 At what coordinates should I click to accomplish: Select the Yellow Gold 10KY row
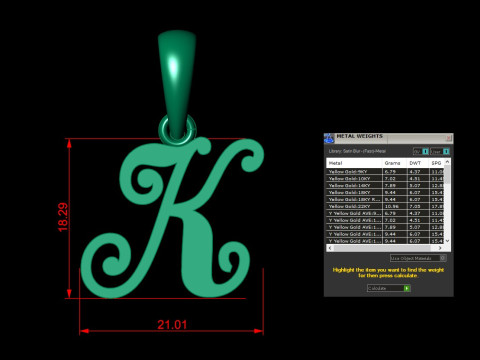[x=385, y=179]
